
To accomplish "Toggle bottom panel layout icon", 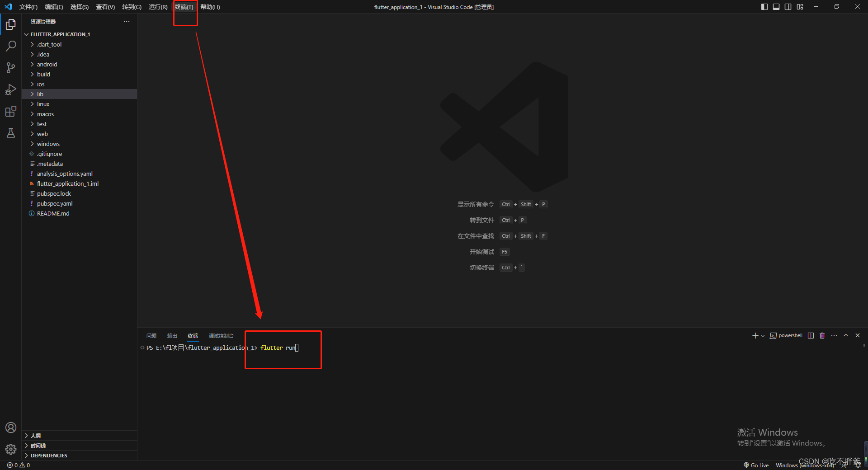I will pos(776,7).
